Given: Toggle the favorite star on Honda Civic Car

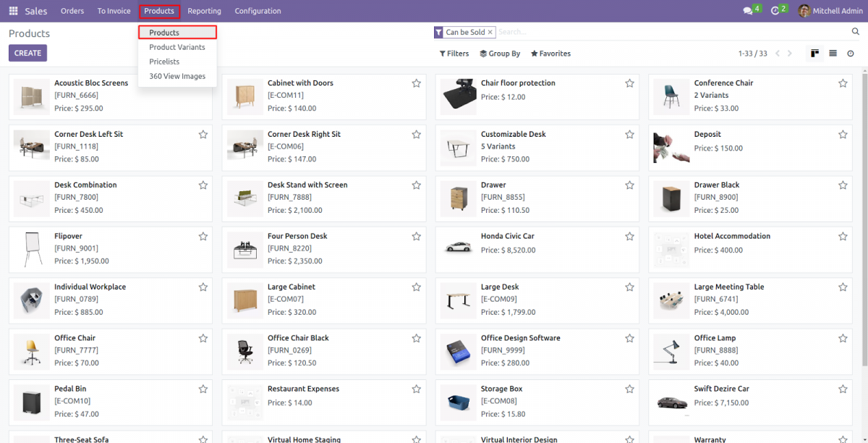Looking at the screenshot, I should tap(629, 235).
